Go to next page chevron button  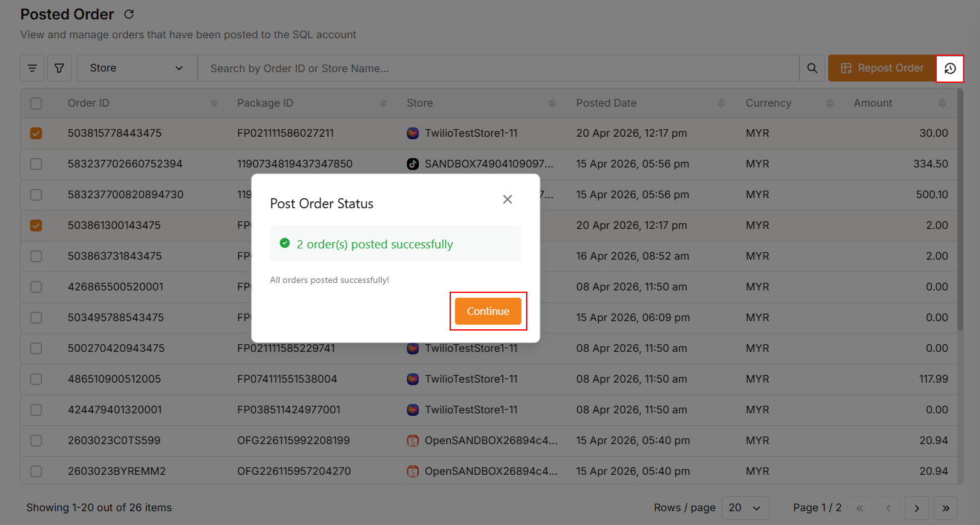tap(917, 508)
